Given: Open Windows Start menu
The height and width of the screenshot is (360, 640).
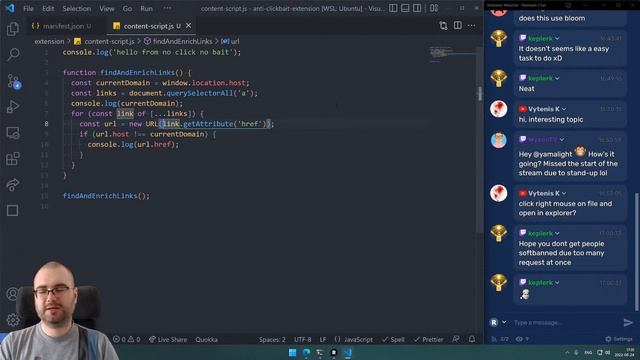Looking at the screenshot, I should [293, 353].
